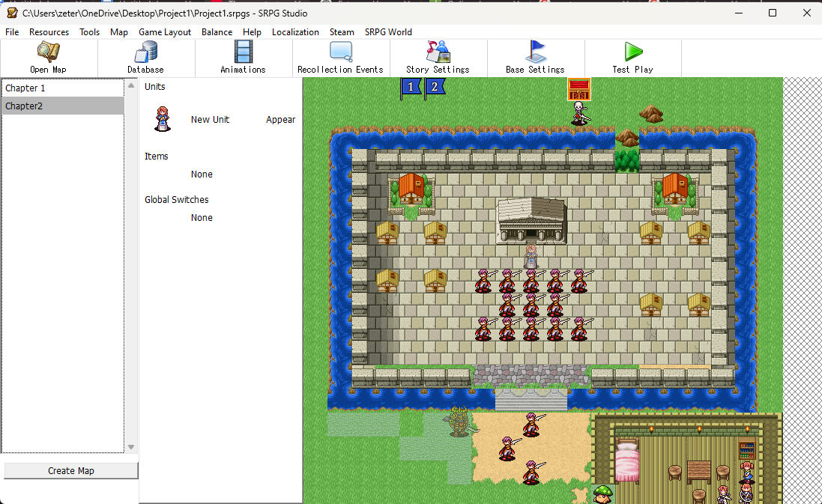Open the Localization menu
Screen dimensions: 822x504
coord(295,32)
